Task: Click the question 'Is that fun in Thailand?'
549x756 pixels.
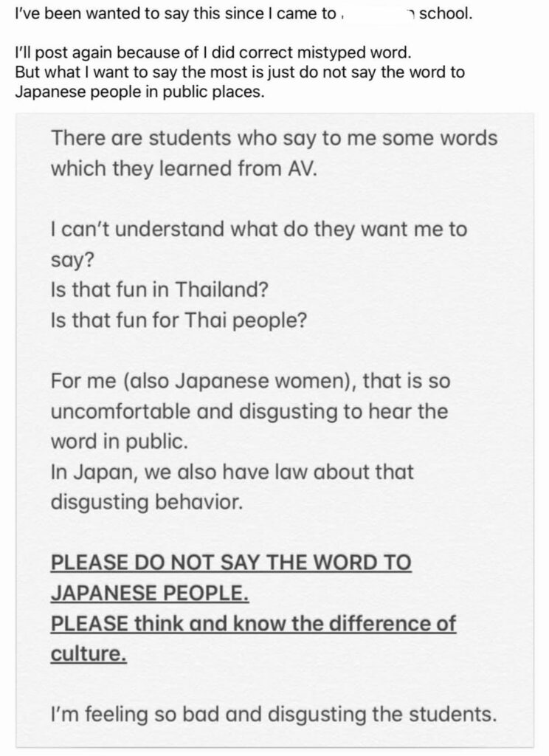Action: [x=159, y=289]
